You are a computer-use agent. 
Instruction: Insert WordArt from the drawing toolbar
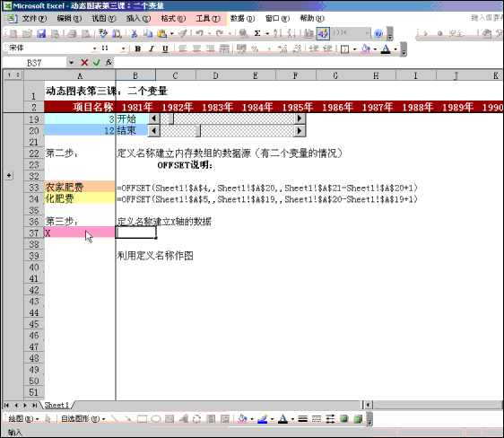click(x=184, y=419)
